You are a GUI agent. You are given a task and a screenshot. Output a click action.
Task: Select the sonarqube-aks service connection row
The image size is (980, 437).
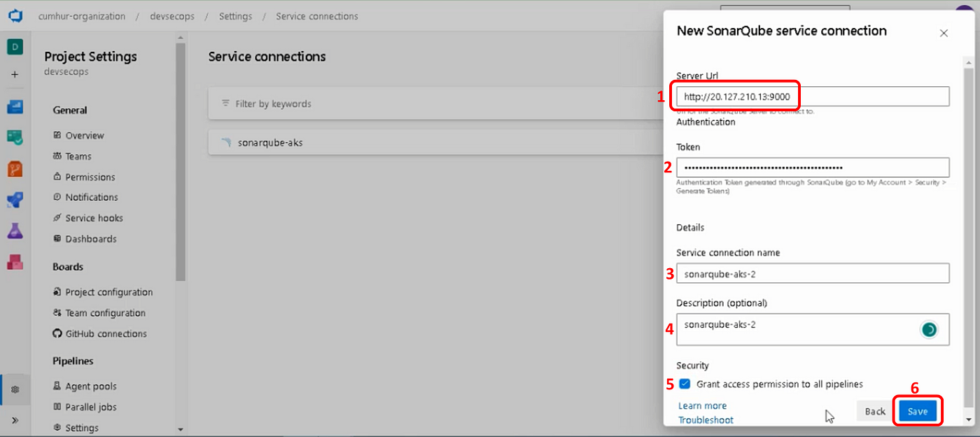coord(435,143)
